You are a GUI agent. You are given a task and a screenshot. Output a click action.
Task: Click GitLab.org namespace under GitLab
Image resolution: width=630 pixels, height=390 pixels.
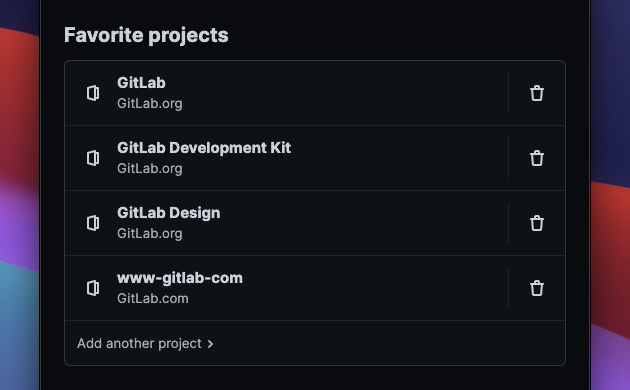(149, 104)
